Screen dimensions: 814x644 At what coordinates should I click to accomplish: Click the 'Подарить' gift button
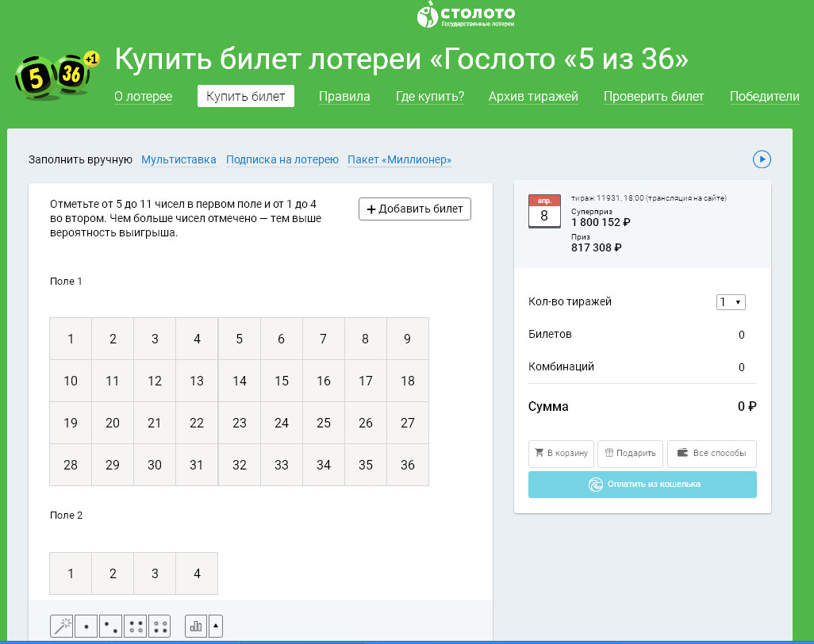[x=630, y=454]
